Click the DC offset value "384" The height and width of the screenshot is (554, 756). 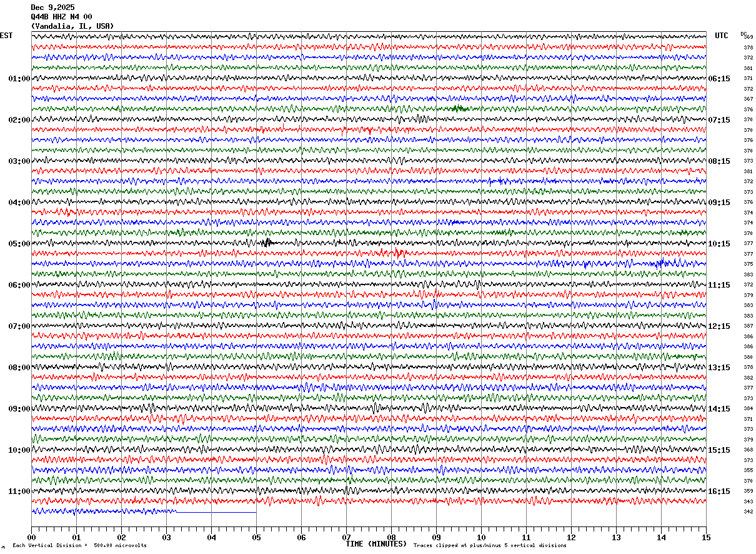[748, 408]
